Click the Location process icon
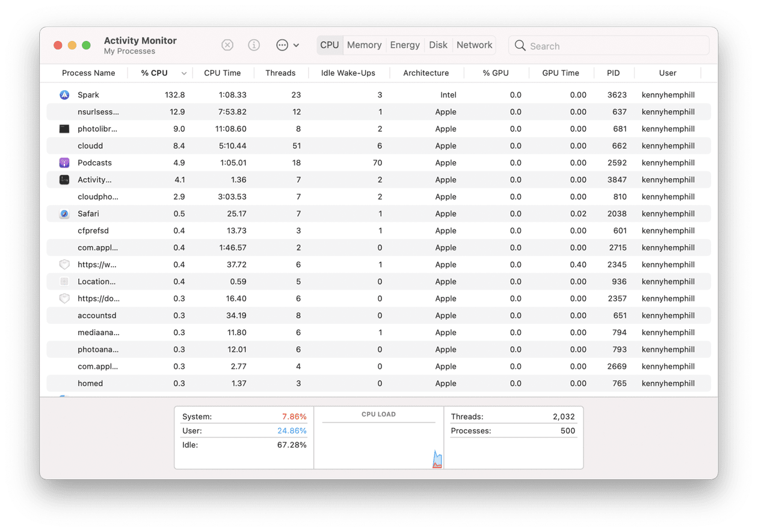Viewport: 758px width, 532px height. click(x=64, y=282)
